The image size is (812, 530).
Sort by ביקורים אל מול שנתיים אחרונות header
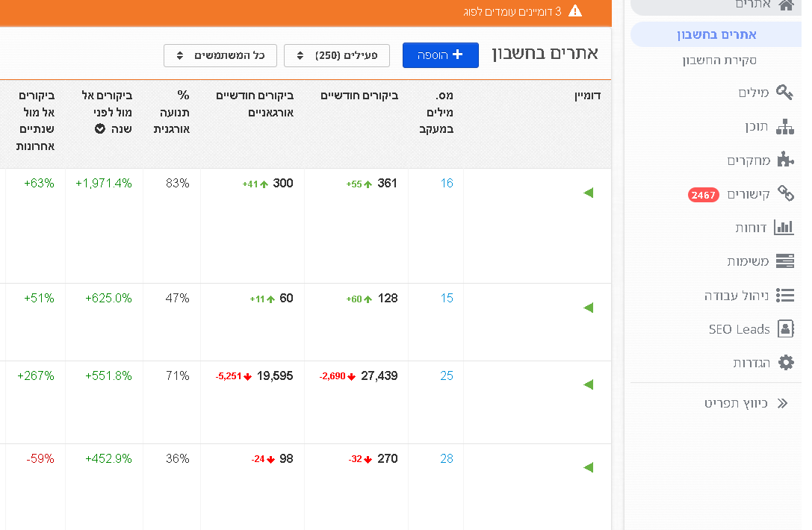pos(35,121)
